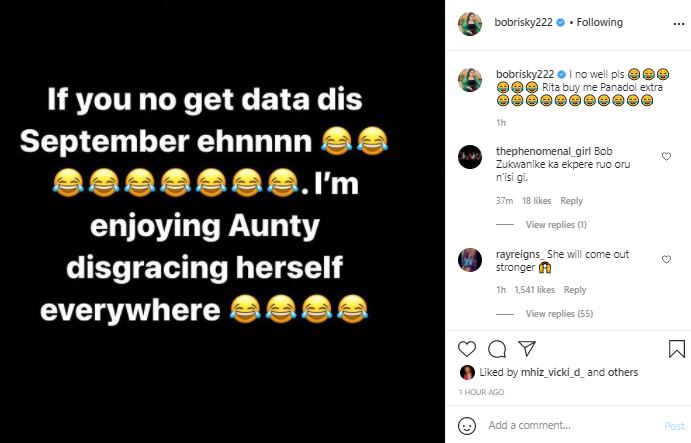Image resolution: width=691 pixels, height=443 pixels.
Task: Like rayreigns_ comment heart
Action: [x=666, y=259]
